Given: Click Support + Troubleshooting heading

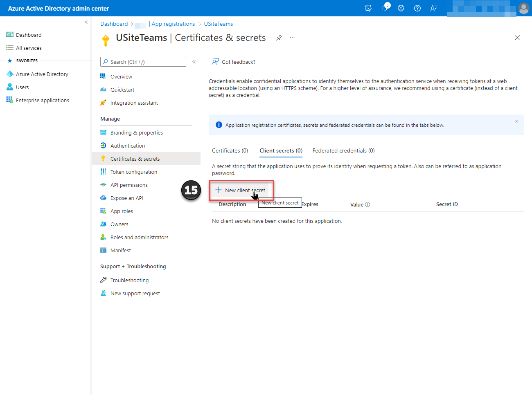Looking at the screenshot, I should (x=133, y=266).
